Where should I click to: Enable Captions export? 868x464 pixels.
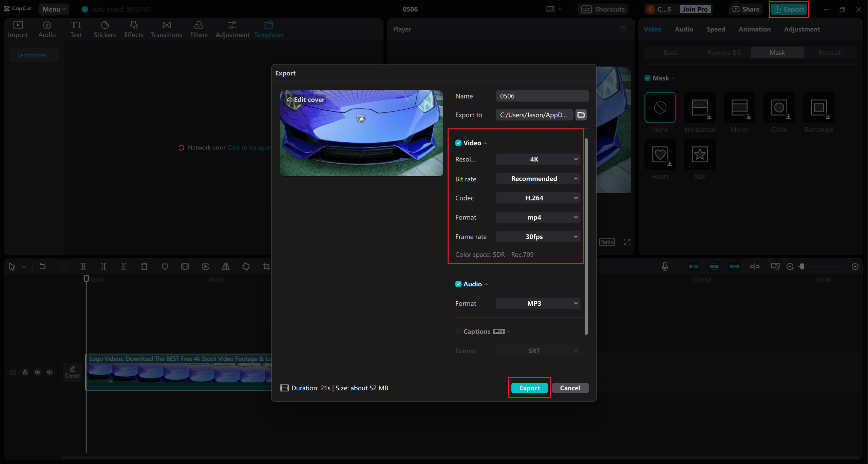pos(458,331)
